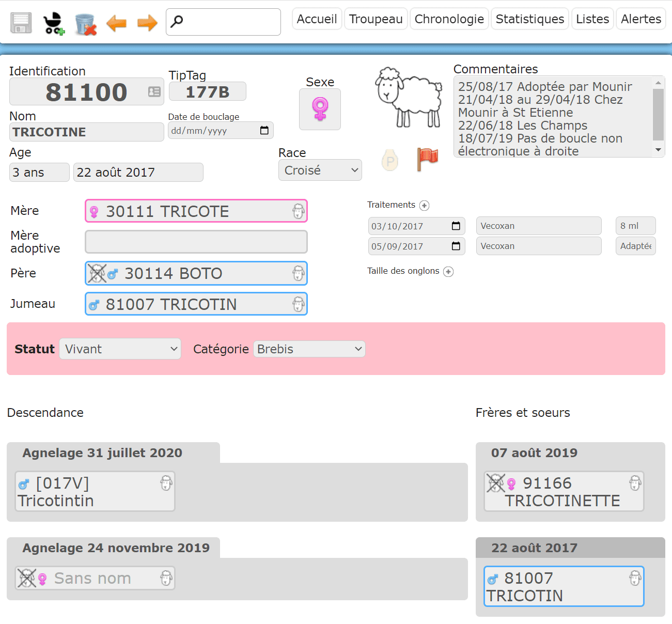Click the Commentaires scrollbar down arrow
This screenshot has height=624, width=672.
(658, 150)
